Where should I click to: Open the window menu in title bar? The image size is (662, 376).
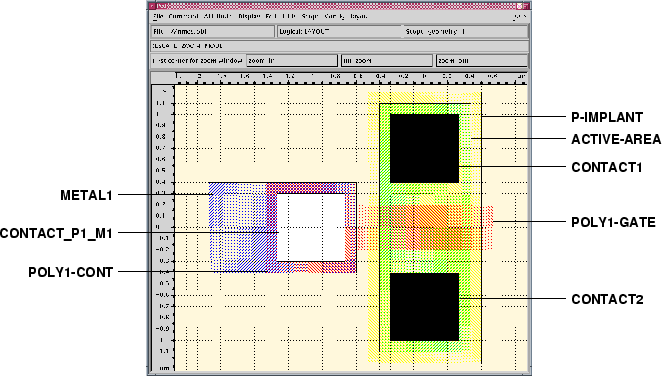152,6
